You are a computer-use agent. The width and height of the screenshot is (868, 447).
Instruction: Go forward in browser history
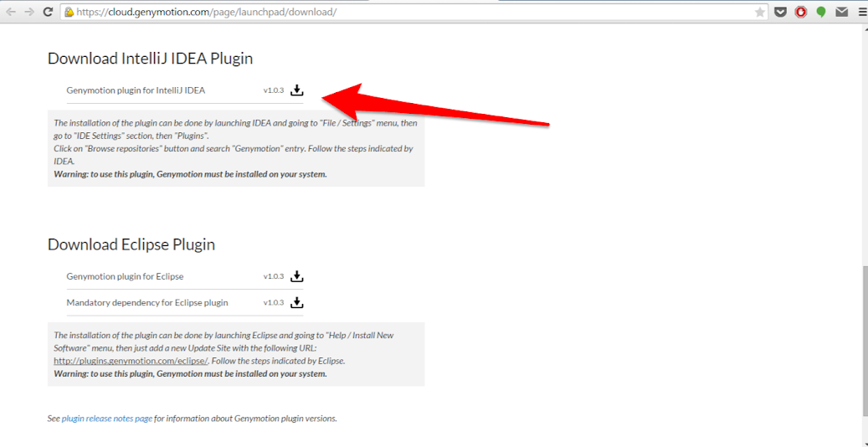pos(29,12)
